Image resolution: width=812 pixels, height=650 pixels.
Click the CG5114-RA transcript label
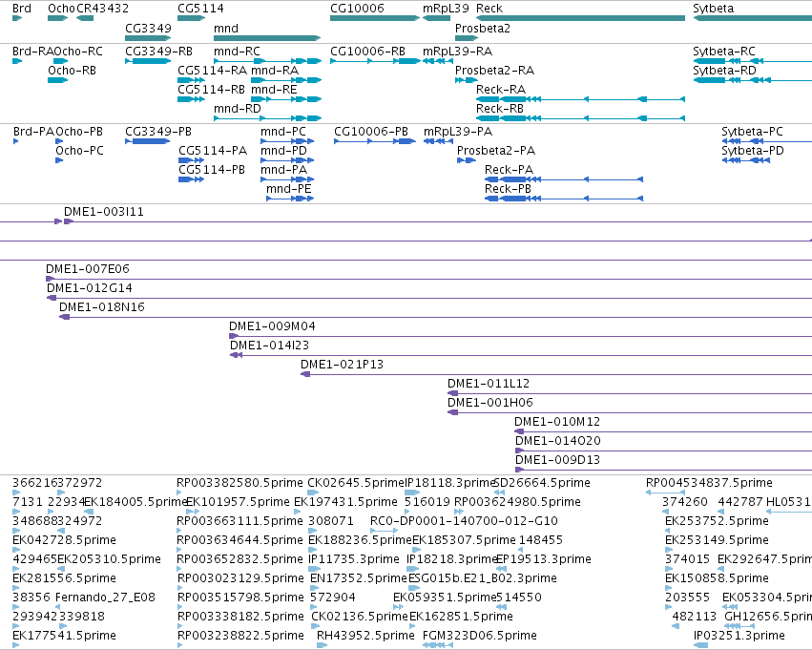213,71
